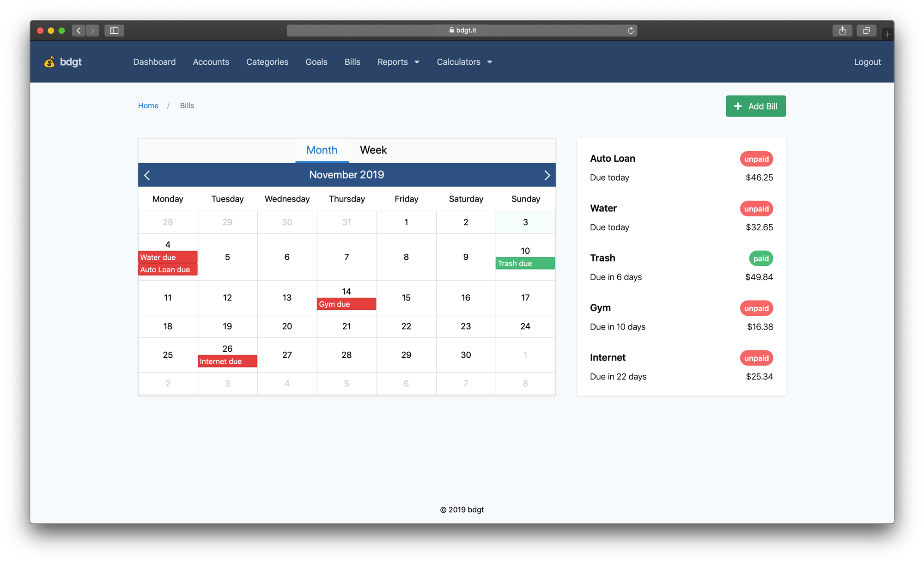Toggle the Gym due calendar event
The width and height of the screenshot is (924, 563).
pos(346,304)
